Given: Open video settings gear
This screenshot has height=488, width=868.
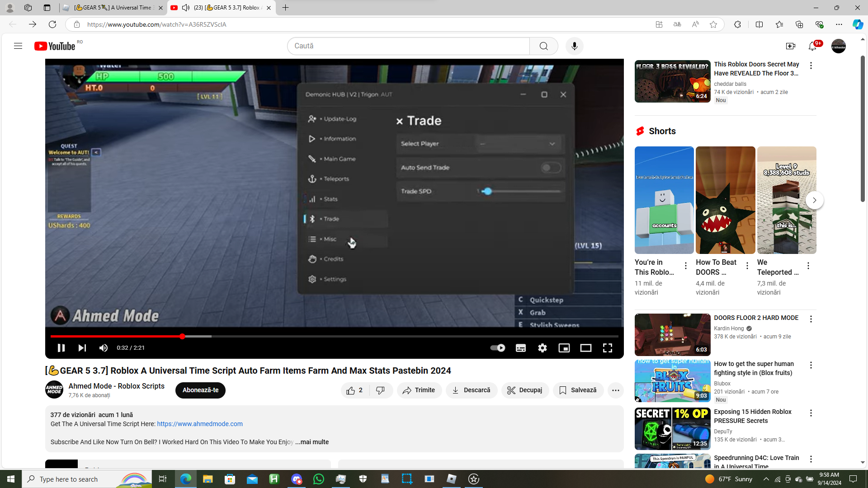Looking at the screenshot, I should pos(542,348).
